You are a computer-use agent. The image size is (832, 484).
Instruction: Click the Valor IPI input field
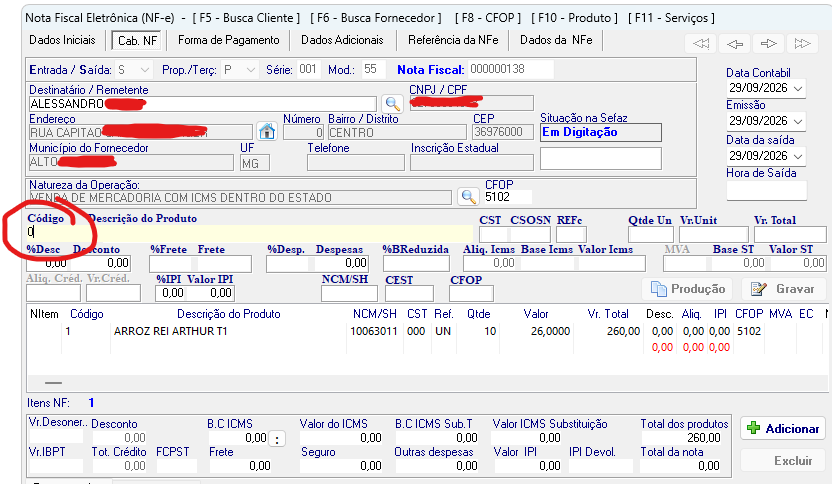click(x=211, y=293)
